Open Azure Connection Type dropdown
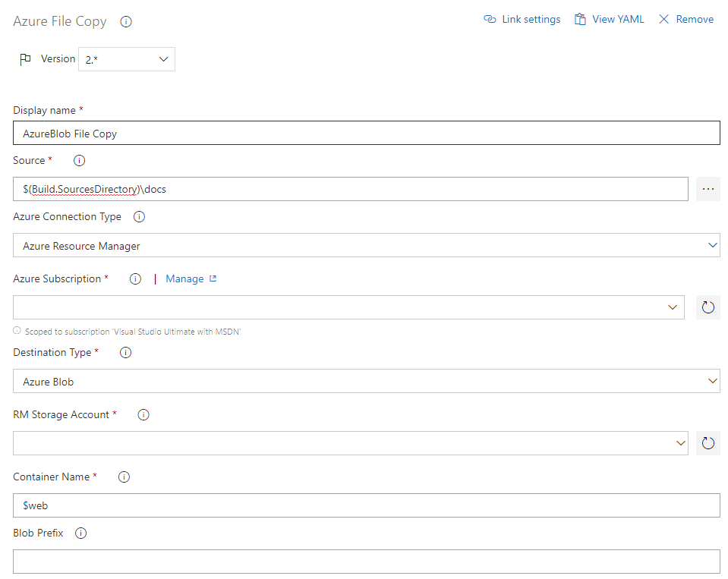728x579 pixels. pos(367,245)
